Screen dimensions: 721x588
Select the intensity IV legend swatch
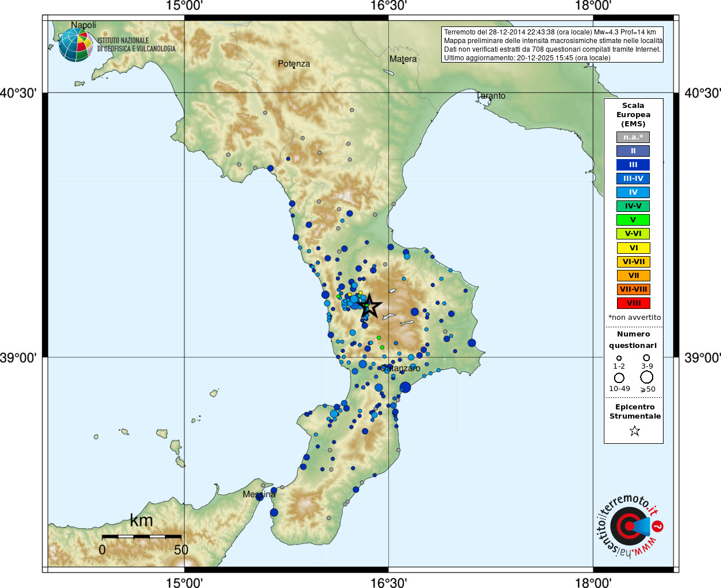633,192
